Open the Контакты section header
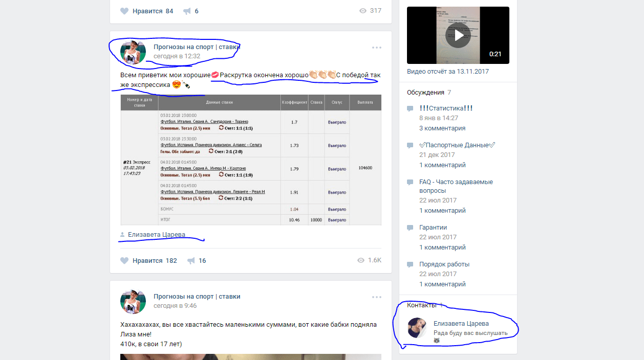The width and height of the screenshot is (644, 360). (x=422, y=305)
